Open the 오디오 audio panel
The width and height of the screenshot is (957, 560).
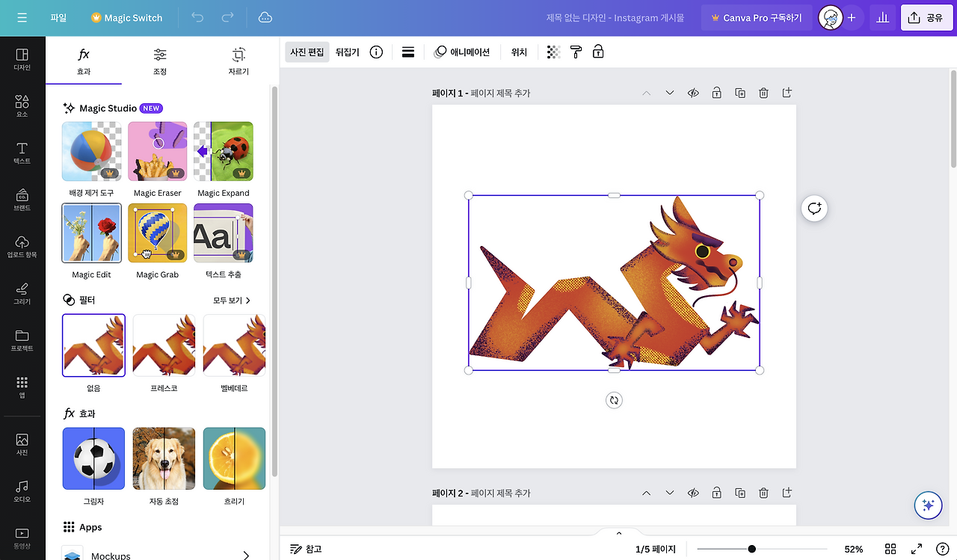22,491
